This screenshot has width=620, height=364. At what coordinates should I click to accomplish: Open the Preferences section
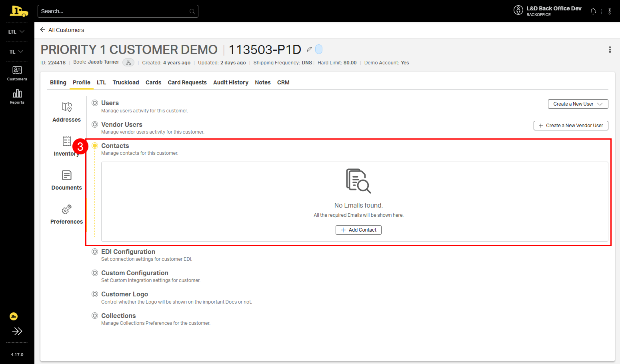67,214
